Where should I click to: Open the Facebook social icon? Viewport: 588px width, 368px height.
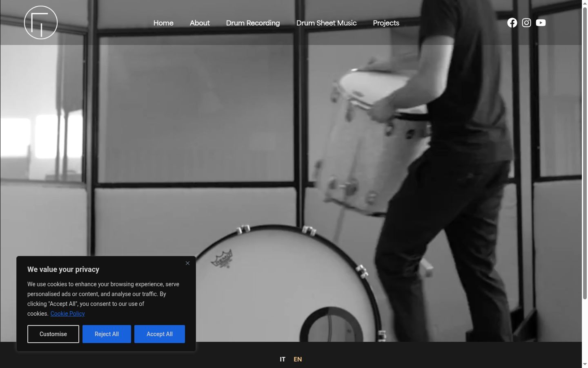(x=512, y=23)
